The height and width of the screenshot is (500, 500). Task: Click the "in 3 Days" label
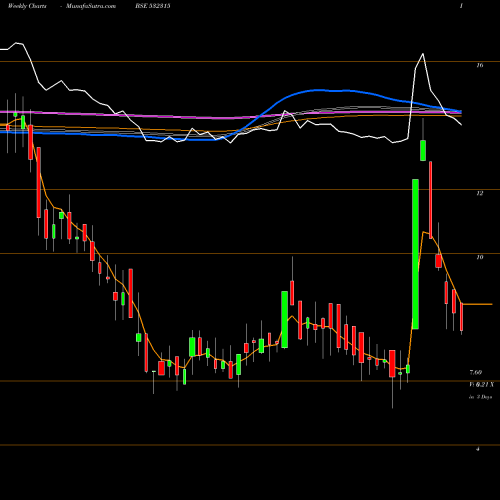480,397
